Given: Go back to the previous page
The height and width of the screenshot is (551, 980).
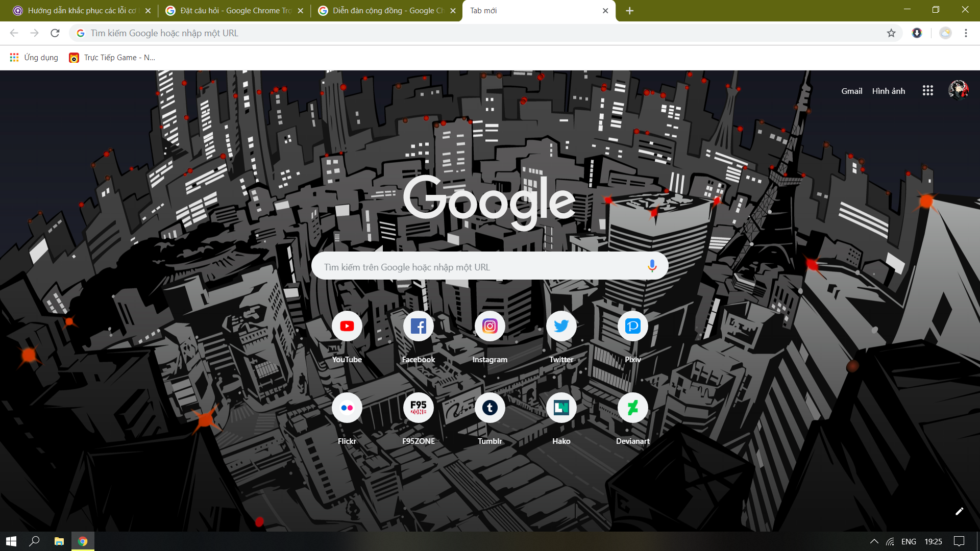Looking at the screenshot, I should click(14, 33).
